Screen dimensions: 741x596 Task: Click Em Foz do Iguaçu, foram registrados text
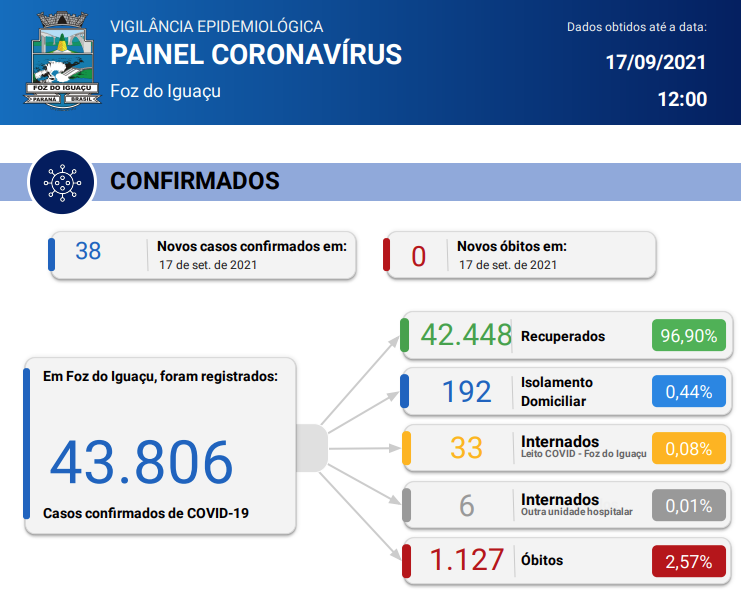(x=160, y=376)
